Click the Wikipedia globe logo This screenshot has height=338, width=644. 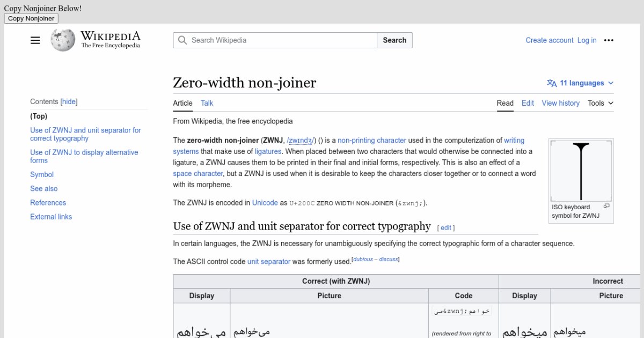tap(63, 40)
